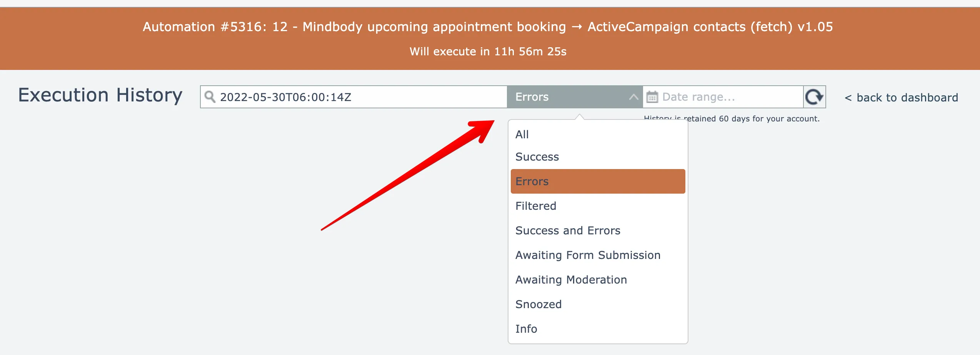The image size is (980, 355).
Task: Choose Awaiting Moderation from list
Action: click(571, 280)
